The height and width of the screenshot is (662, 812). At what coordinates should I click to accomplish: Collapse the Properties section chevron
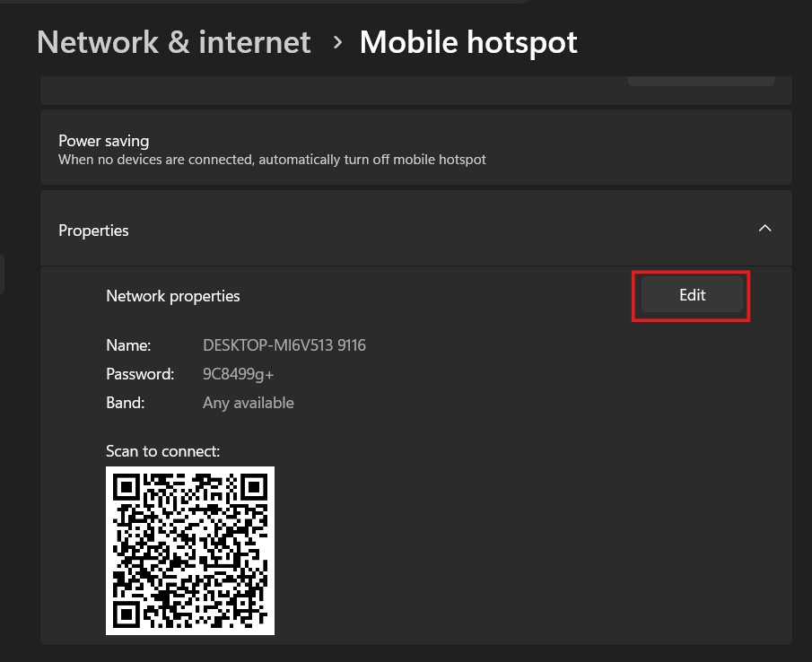click(x=764, y=229)
